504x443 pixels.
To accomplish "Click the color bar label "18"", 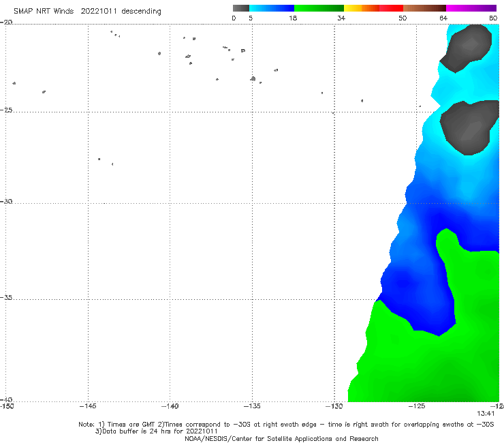I will coord(293,18).
